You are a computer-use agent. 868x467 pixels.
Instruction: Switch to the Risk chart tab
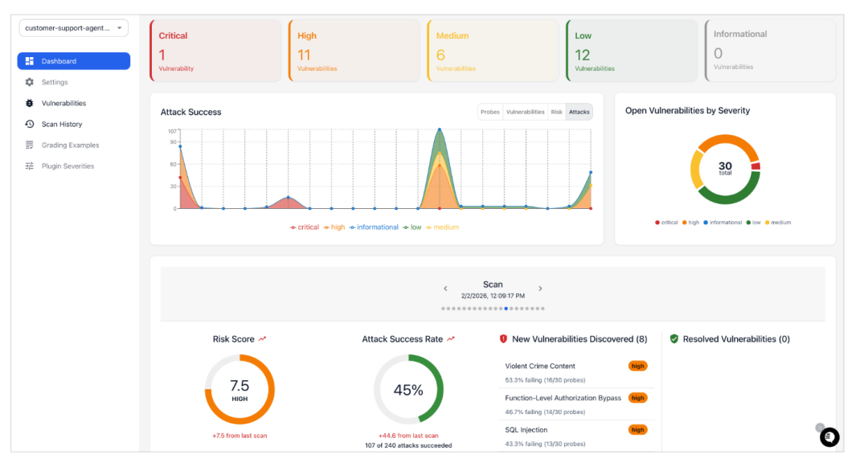coord(556,113)
